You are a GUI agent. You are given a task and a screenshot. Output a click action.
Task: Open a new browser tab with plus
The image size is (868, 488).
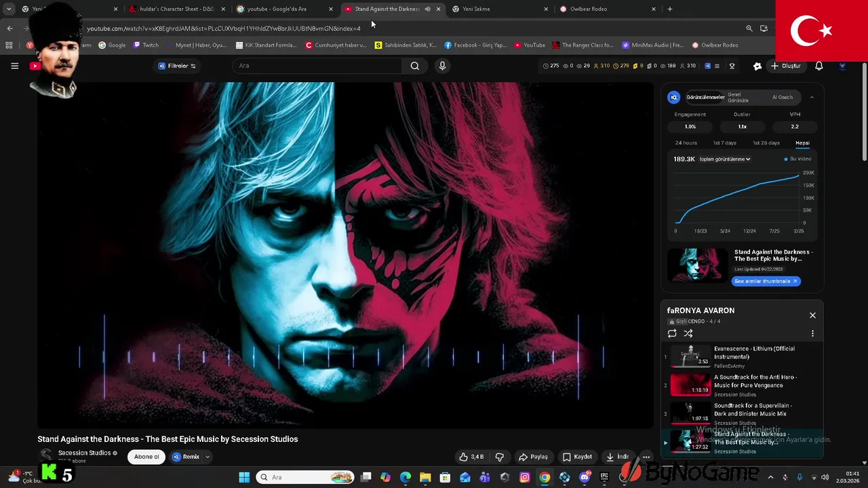coord(669,9)
